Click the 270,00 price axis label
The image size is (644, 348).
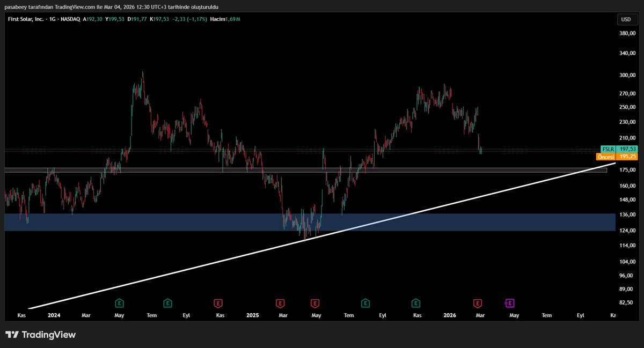(627, 94)
